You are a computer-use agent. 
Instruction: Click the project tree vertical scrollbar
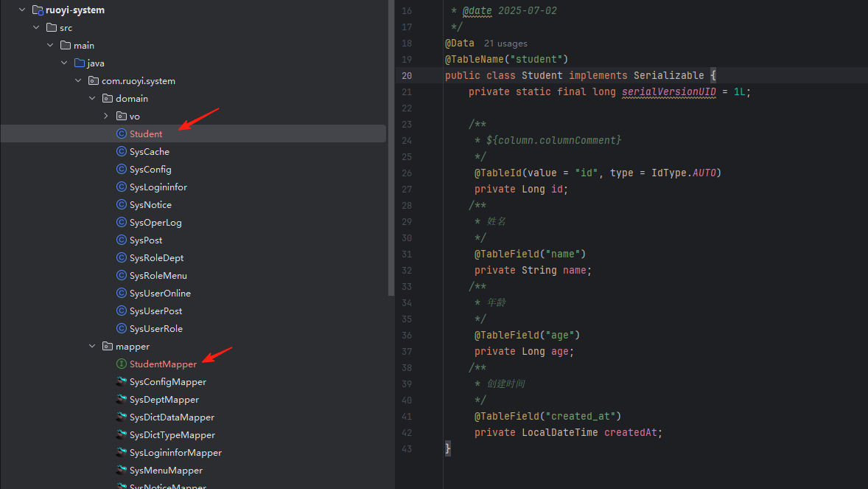391,148
